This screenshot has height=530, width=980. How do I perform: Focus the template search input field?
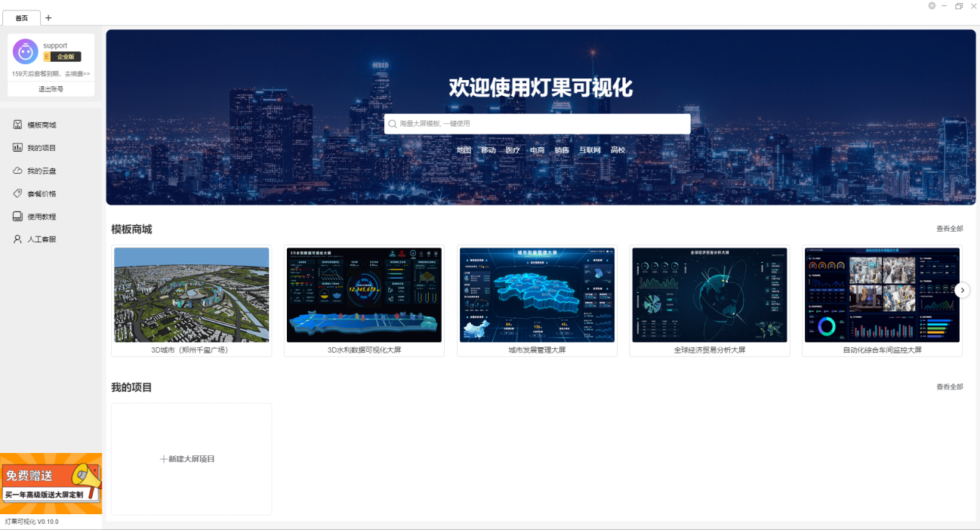(537, 124)
